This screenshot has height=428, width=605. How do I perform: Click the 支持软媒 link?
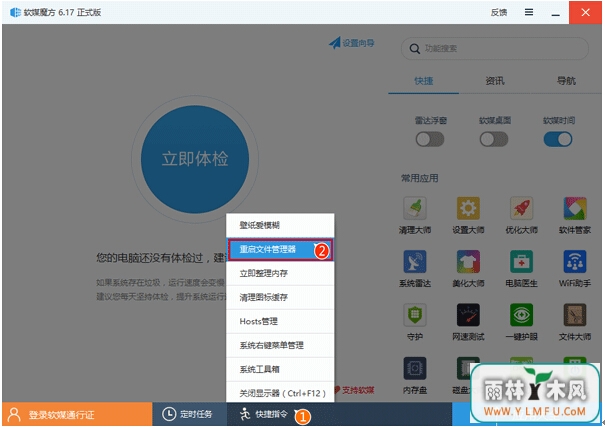pos(354,390)
